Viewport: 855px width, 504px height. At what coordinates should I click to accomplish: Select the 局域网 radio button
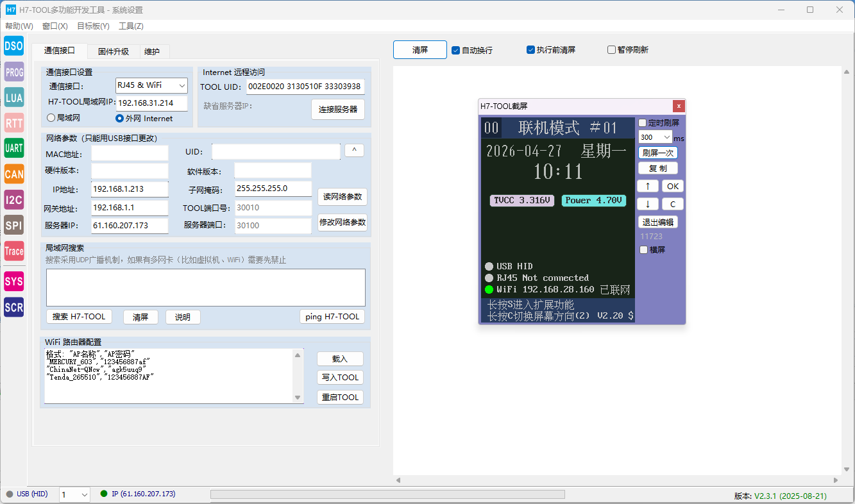tap(51, 118)
